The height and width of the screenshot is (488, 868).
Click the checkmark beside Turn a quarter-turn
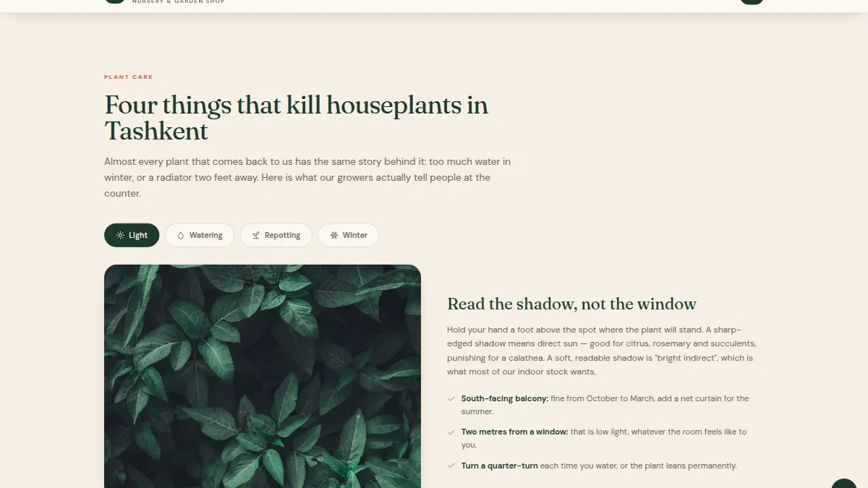[x=451, y=466]
